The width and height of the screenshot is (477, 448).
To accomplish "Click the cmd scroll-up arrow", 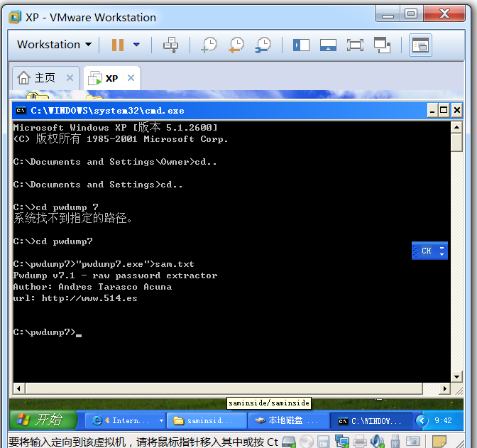I will point(456,127).
